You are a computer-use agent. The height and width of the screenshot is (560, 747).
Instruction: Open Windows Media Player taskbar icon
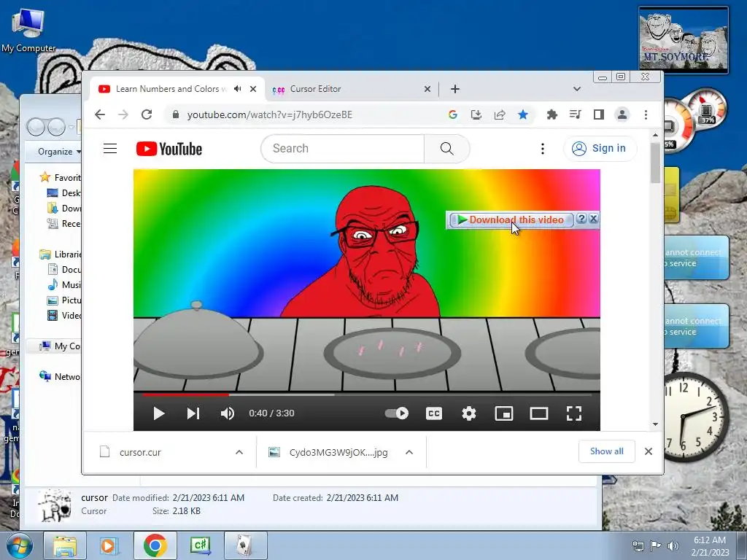point(109,545)
